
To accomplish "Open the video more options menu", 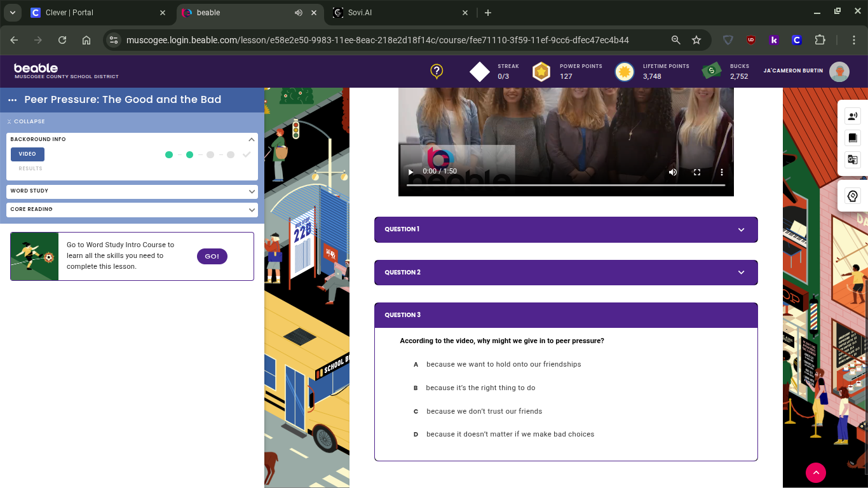I will point(721,172).
